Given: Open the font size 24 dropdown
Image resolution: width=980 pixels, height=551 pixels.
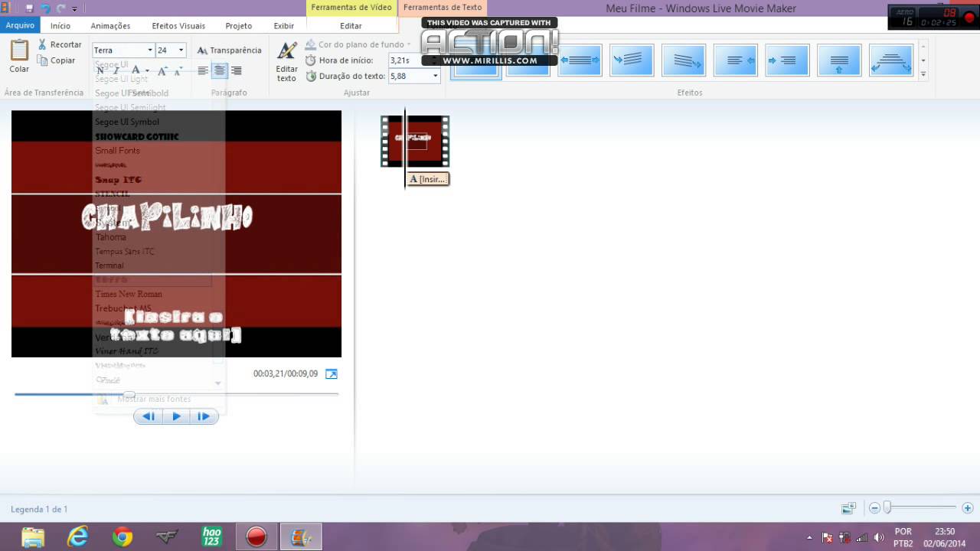Looking at the screenshot, I should pos(181,51).
